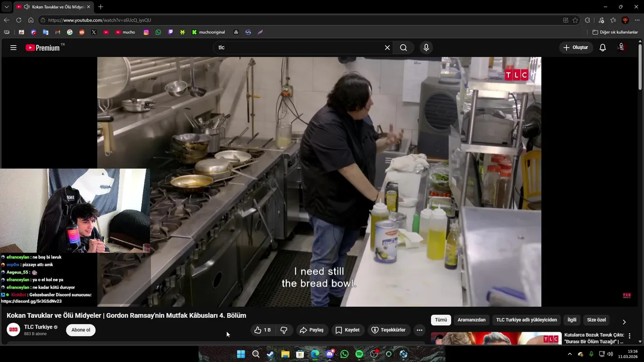644x362 pixels.
Task: Open the Google bookmark icon
Action: point(69,32)
